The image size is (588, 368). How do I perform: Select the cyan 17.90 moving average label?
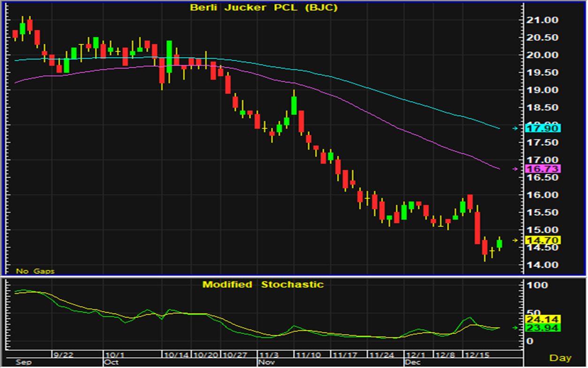tap(543, 128)
